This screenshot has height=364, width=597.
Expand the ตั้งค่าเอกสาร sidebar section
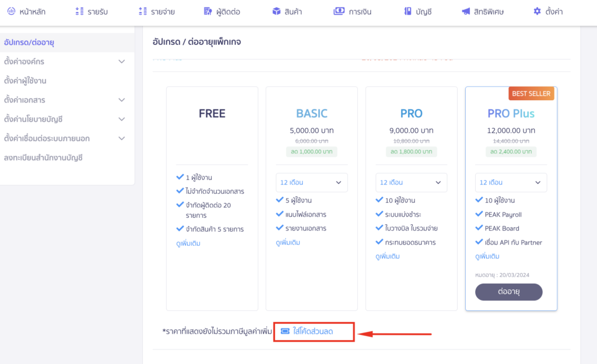[x=121, y=100]
